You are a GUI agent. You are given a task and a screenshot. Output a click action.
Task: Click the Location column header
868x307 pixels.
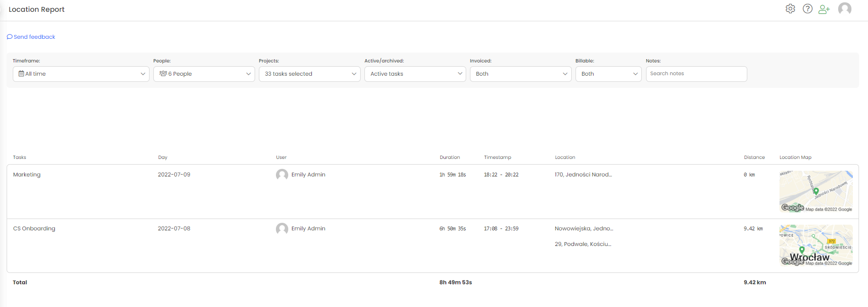(x=565, y=158)
